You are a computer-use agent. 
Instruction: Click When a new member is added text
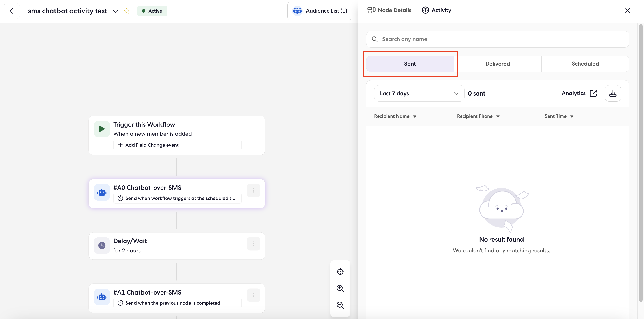coord(152,134)
